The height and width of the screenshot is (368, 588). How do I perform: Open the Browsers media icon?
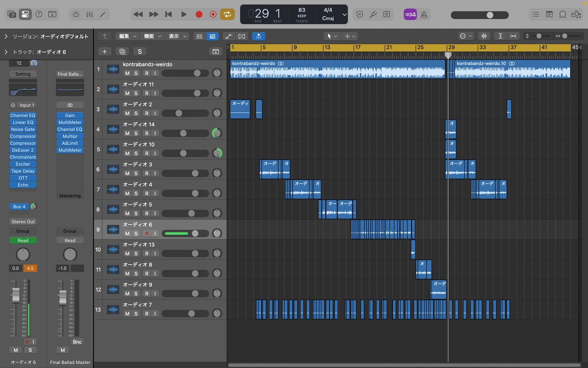pos(575,14)
